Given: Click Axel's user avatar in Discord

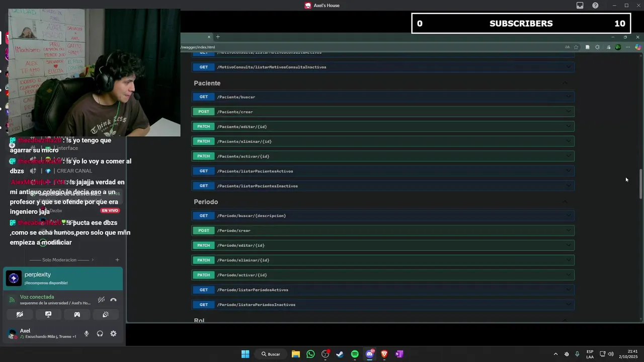Looking at the screenshot, I should pos(12,333).
